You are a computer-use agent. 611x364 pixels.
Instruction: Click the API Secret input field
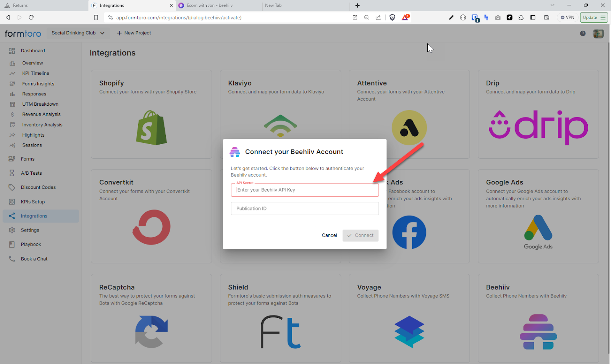305,190
